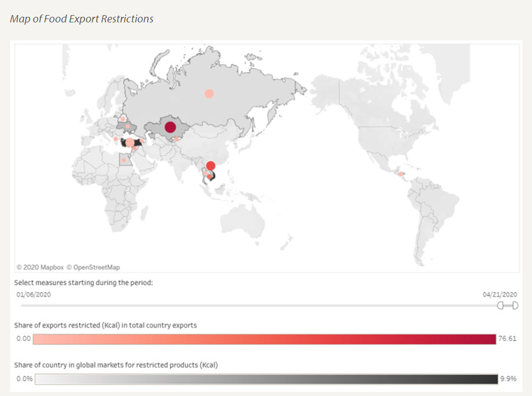This screenshot has height=396, width=532.
Task: Open the OpenStreetMap attribution link
Action: [x=93, y=267]
